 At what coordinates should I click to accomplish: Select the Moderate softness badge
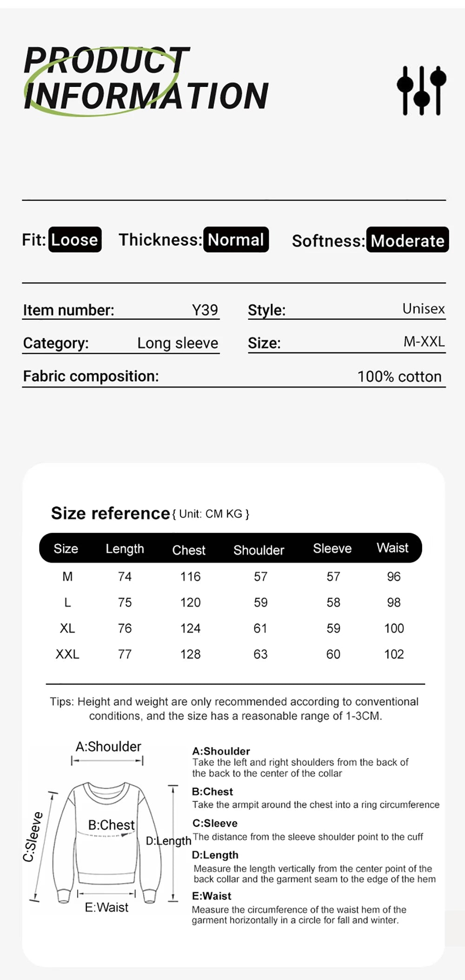(x=407, y=240)
